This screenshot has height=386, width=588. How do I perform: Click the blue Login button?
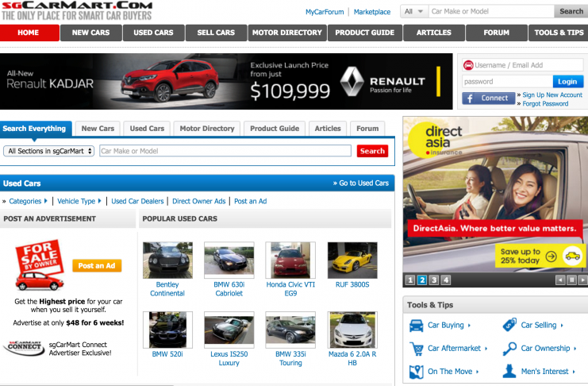567,82
